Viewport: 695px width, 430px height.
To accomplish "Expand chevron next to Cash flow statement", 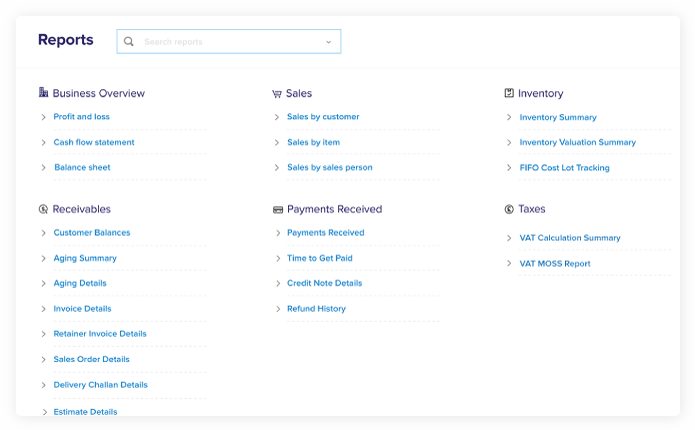I will (43, 142).
